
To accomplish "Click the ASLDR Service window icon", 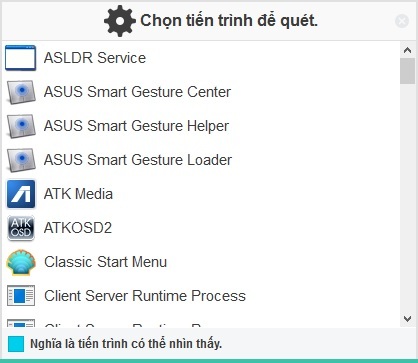I will pyautogui.click(x=21, y=58).
